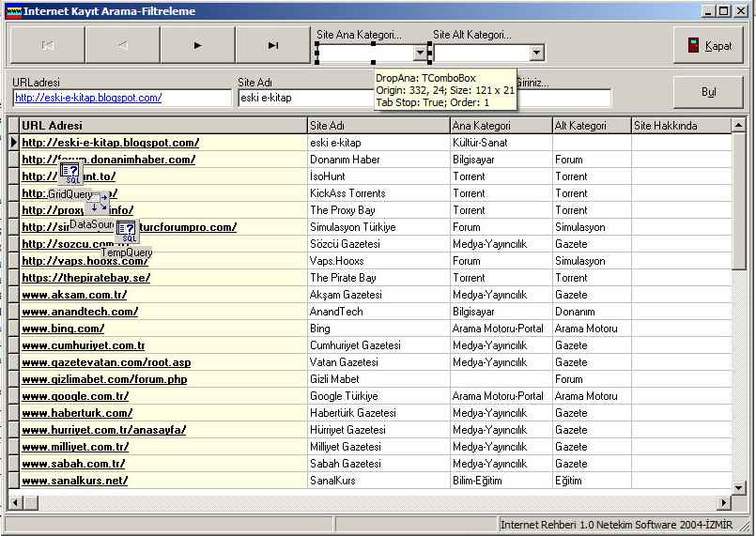Click the up arrow of vertical scrollbar
The image size is (756, 536).
point(739,126)
